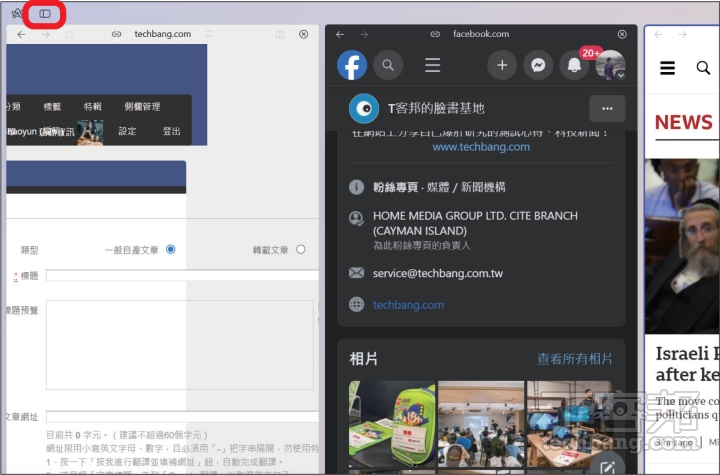Open the first photo with green mascot bag
Viewport: 720px width, 475px height.
pos(392,424)
